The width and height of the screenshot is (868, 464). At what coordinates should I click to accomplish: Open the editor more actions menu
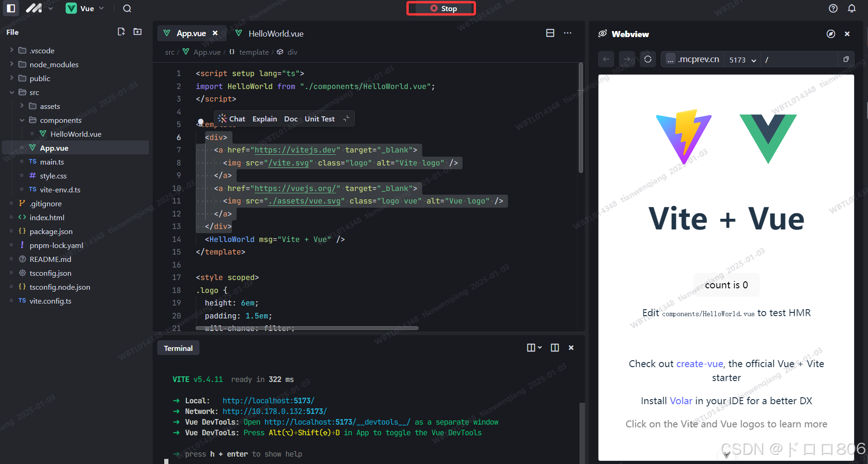(568, 33)
